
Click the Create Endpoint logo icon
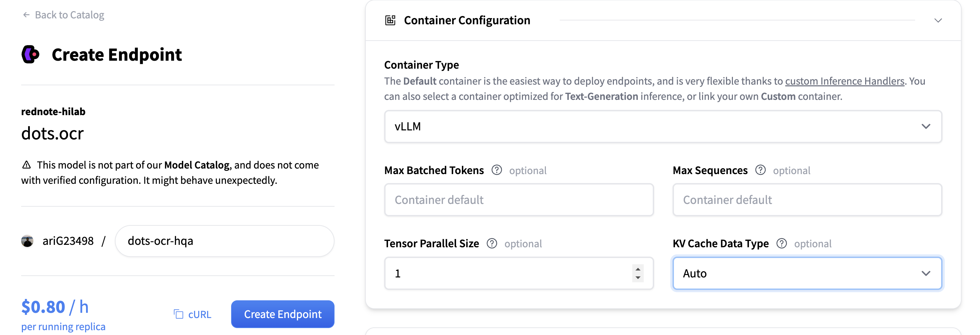click(31, 54)
